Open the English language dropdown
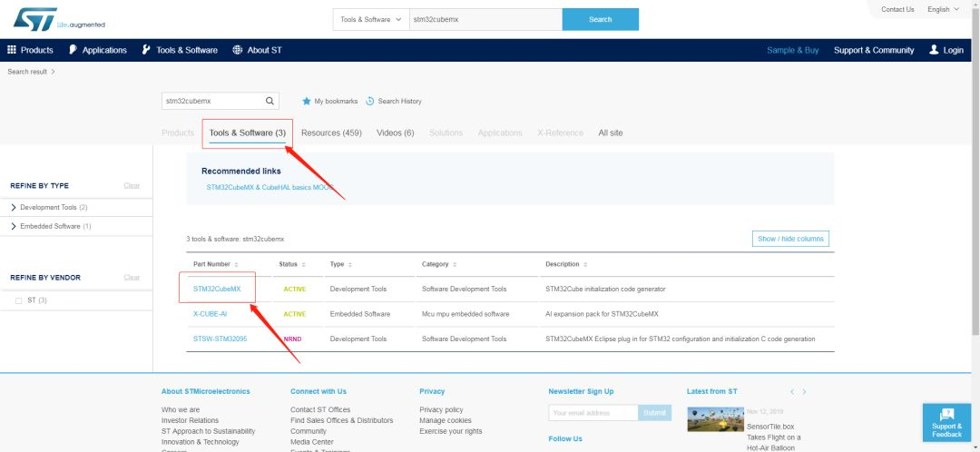Image resolution: width=980 pixels, height=452 pixels. pyautogui.click(x=943, y=9)
